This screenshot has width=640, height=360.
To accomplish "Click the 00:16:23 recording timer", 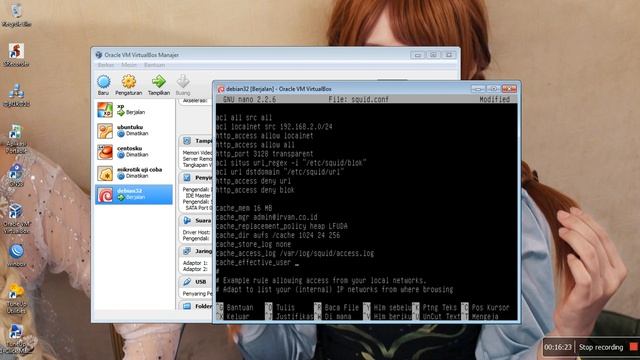I will tap(558, 347).
